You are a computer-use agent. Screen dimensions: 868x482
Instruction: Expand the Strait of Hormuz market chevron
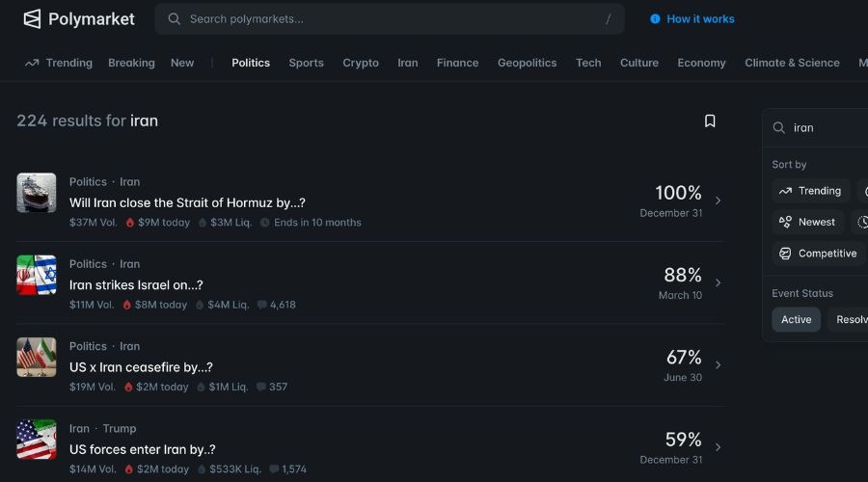coord(718,201)
